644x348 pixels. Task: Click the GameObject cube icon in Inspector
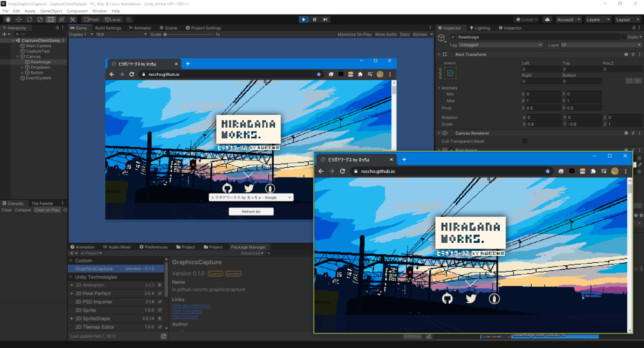click(x=441, y=38)
